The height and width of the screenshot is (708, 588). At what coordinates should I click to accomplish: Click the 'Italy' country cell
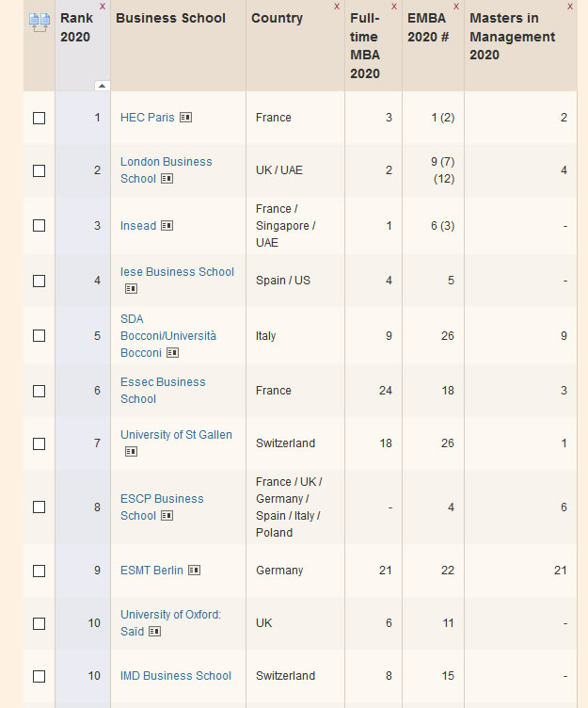(266, 336)
